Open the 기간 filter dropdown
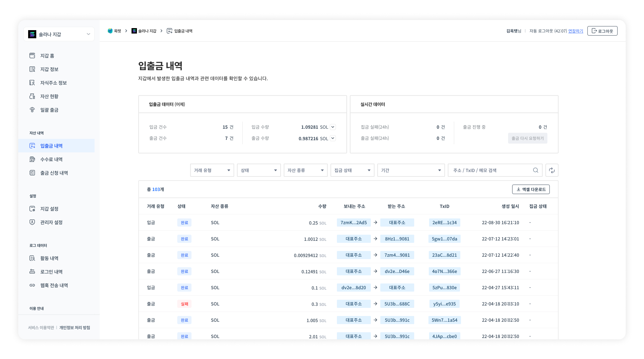The image size is (644, 359). [411, 170]
